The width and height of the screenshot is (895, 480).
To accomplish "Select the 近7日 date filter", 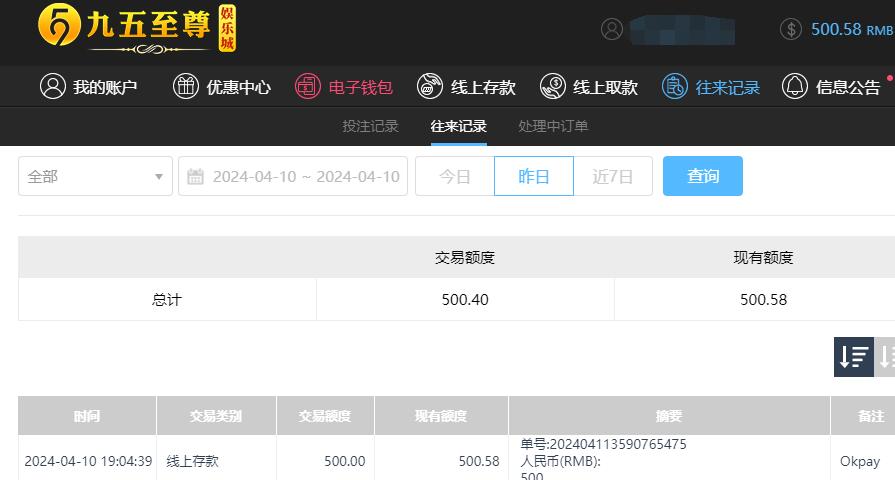I will (x=613, y=176).
